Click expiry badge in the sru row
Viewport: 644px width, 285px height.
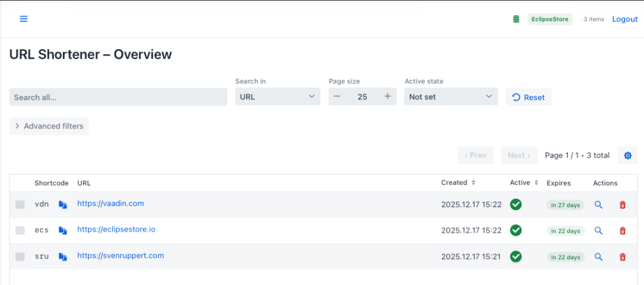(x=565, y=257)
